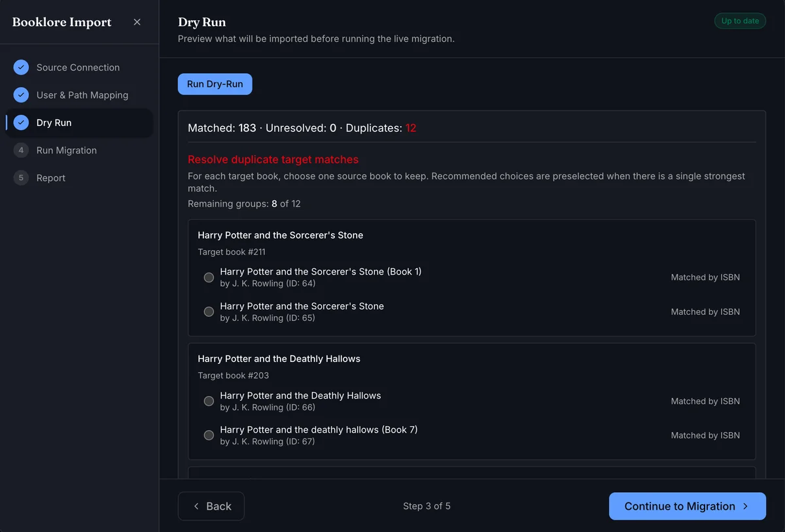Click 'Resolve duplicate target matches' heading

[x=273, y=159]
